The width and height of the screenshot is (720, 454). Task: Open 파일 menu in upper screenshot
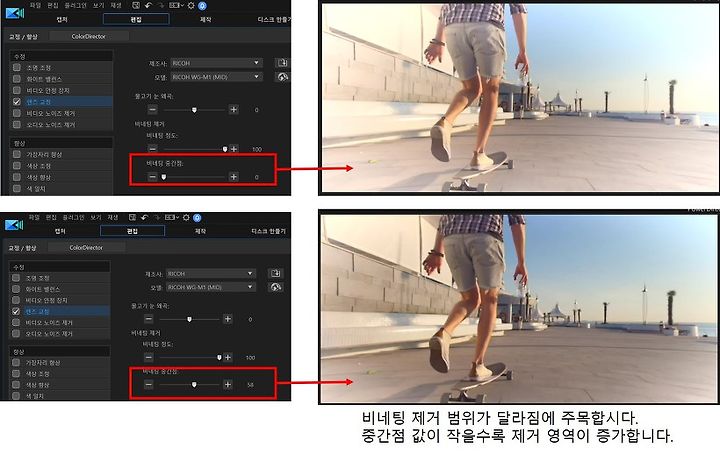(x=35, y=6)
